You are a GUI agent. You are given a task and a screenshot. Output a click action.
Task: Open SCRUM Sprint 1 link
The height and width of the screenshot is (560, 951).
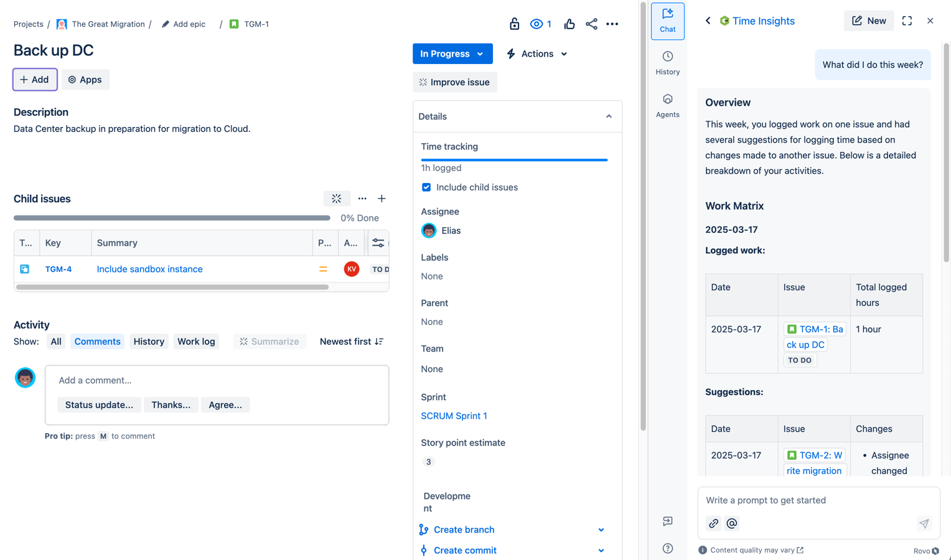[454, 416]
